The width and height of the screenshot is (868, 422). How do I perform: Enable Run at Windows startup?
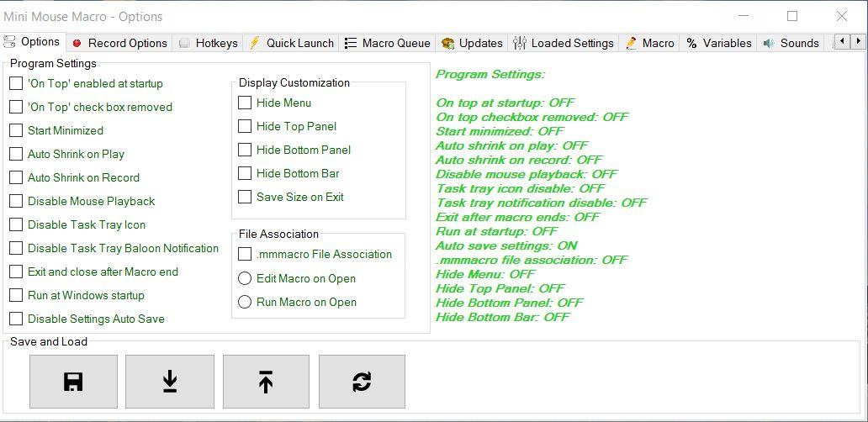pos(16,295)
